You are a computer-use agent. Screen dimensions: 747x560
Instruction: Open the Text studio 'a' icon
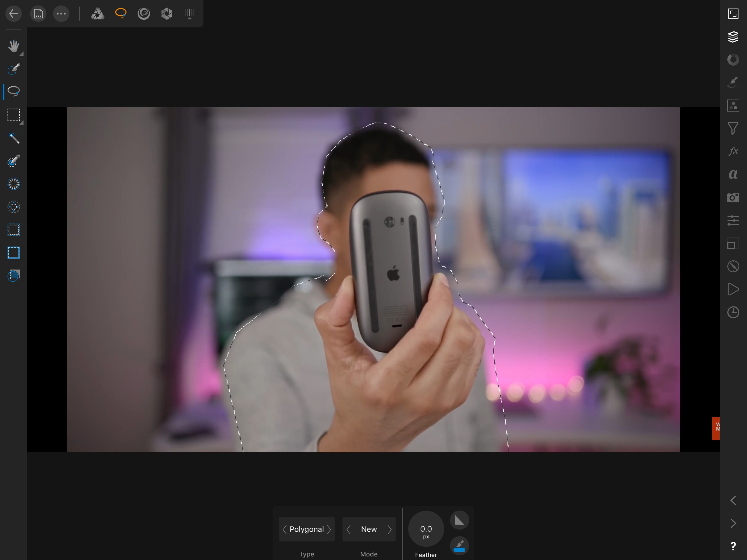pos(733,174)
